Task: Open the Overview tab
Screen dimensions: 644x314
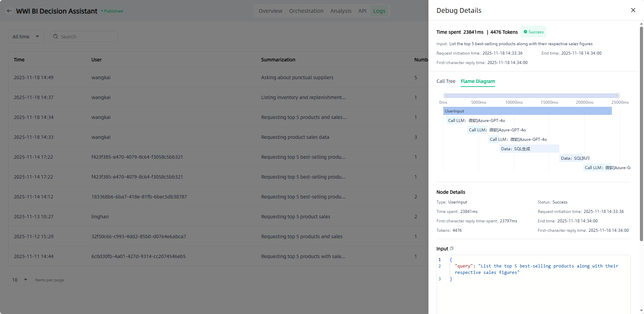Action: (270, 11)
